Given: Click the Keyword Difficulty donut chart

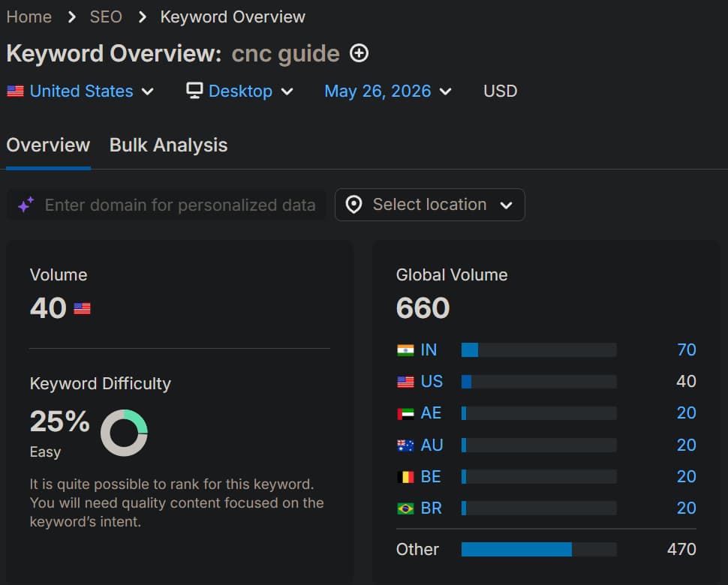Looking at the screenshot, I should [124, 432].
